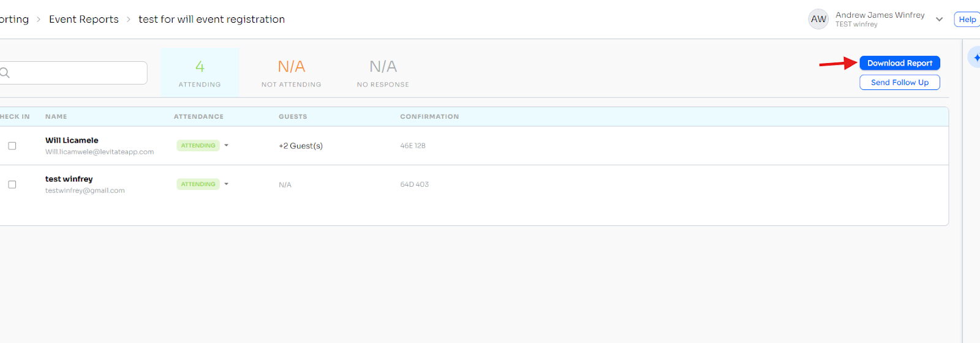
Task: Click the Attending badge for test winfrey
Action: (198, 184)
